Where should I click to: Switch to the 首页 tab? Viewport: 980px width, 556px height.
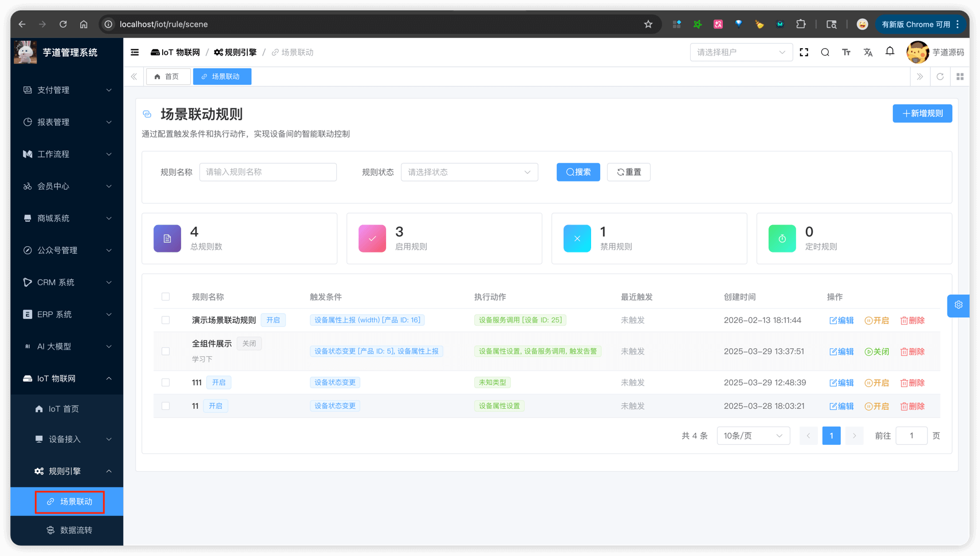tap(168, 76)
